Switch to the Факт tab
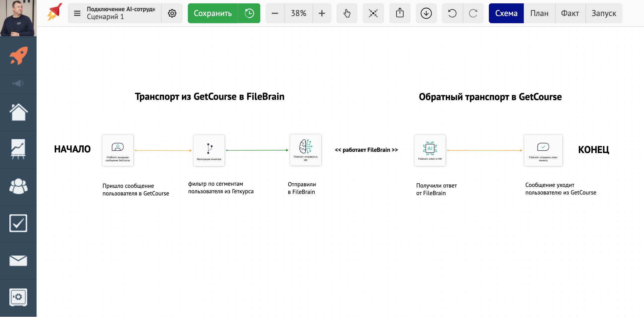Image resolution: width=644 pixels, height=317 pixels. (570, 13)
